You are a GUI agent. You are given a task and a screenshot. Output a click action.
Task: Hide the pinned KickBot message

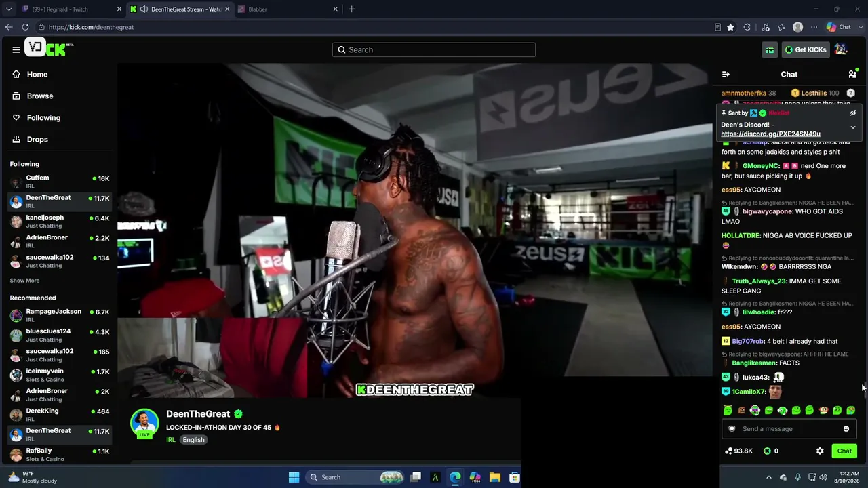tap(853, 113)
